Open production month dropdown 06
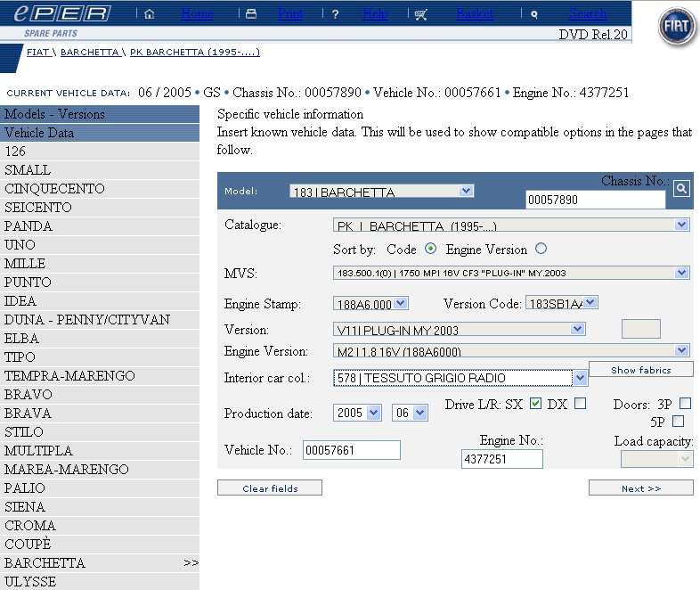 click(x=410, y=413)
